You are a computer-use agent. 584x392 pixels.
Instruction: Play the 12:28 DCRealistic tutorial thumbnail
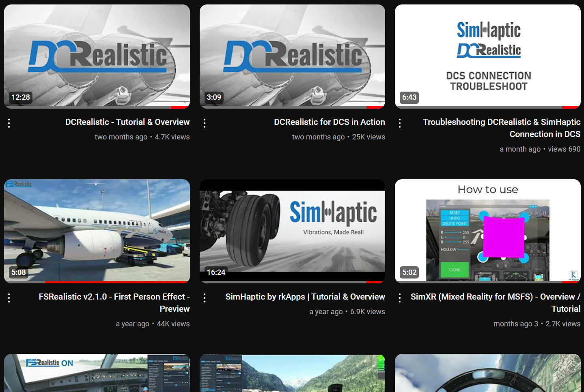point(97,56)
